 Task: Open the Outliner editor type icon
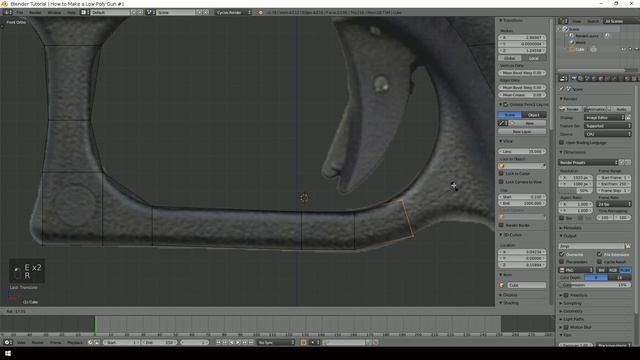tap(563, 21)
